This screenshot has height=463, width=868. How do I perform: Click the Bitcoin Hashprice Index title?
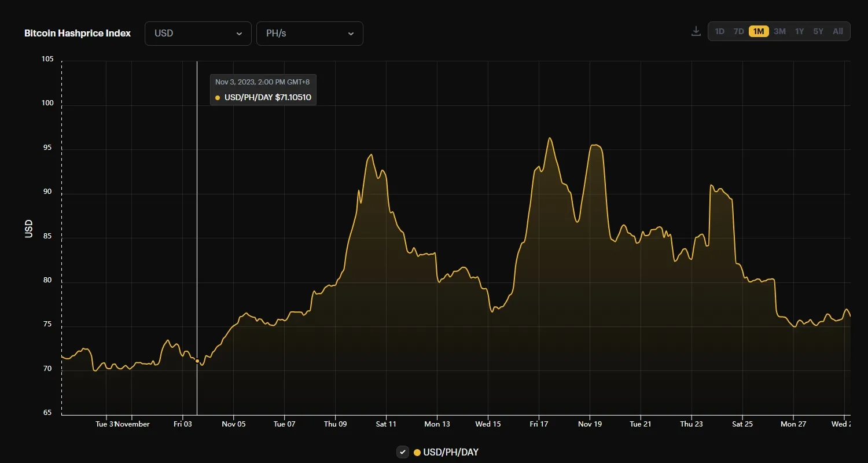[x=77, y=33]
